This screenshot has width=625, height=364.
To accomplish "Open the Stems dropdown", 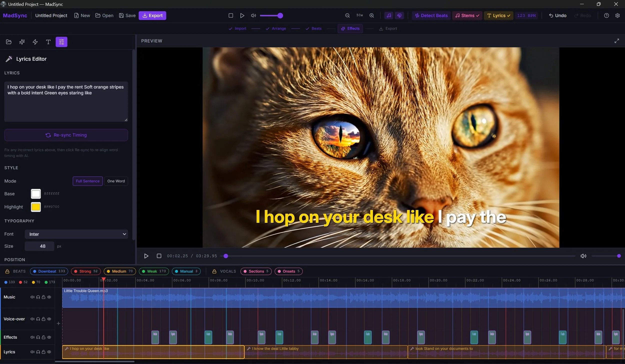I will (x=466, y=15).
